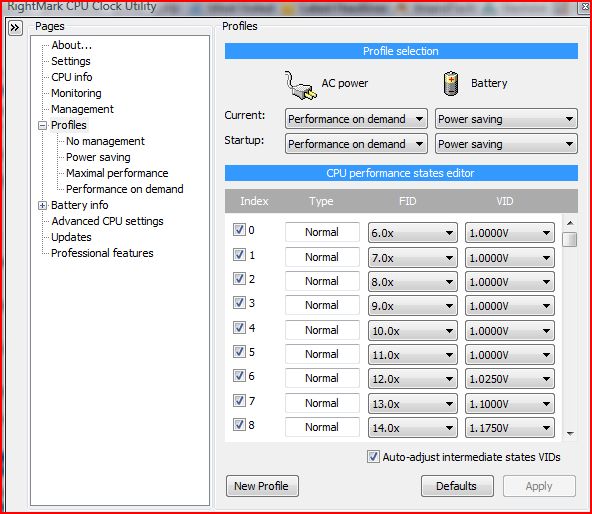Open the CPU info page
The width and height of the screenshot is (592, 514).
(x=72, y=77)
